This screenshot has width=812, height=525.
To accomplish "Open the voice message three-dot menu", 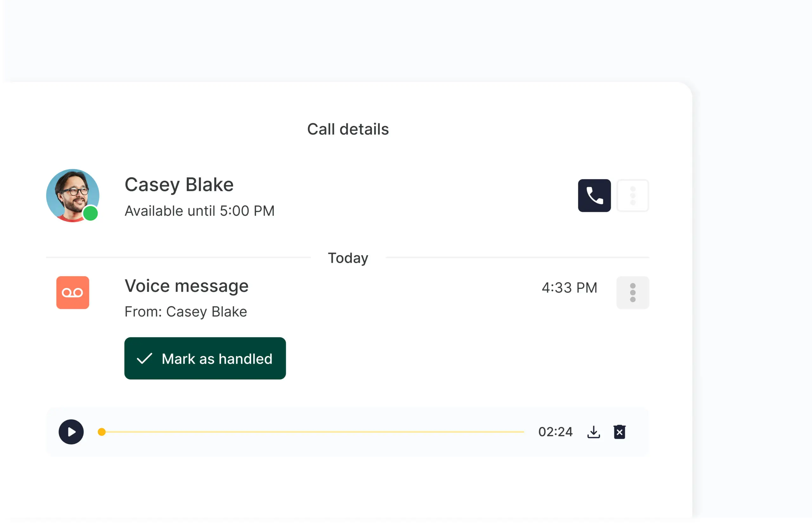I will pyautogui.click(x=632, y=292).
